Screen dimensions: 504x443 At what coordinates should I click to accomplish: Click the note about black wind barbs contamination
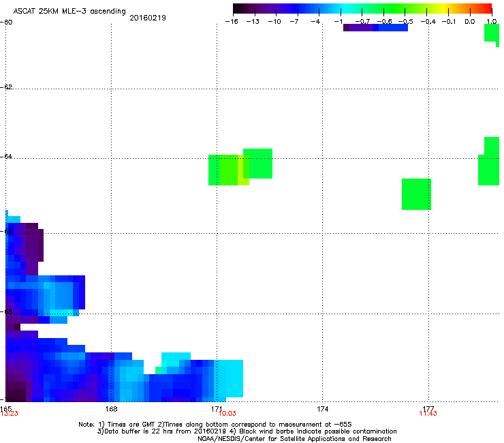coord(313,431)
